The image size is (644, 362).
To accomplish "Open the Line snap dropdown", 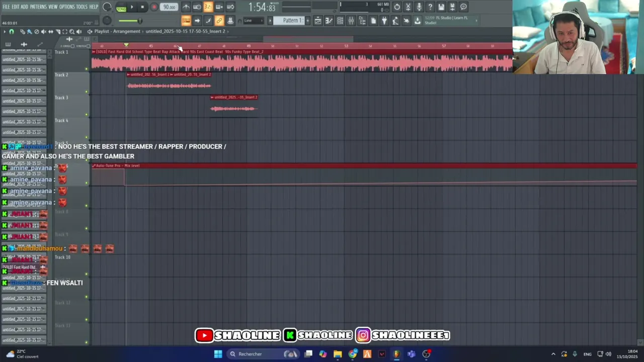I will 254,21.
